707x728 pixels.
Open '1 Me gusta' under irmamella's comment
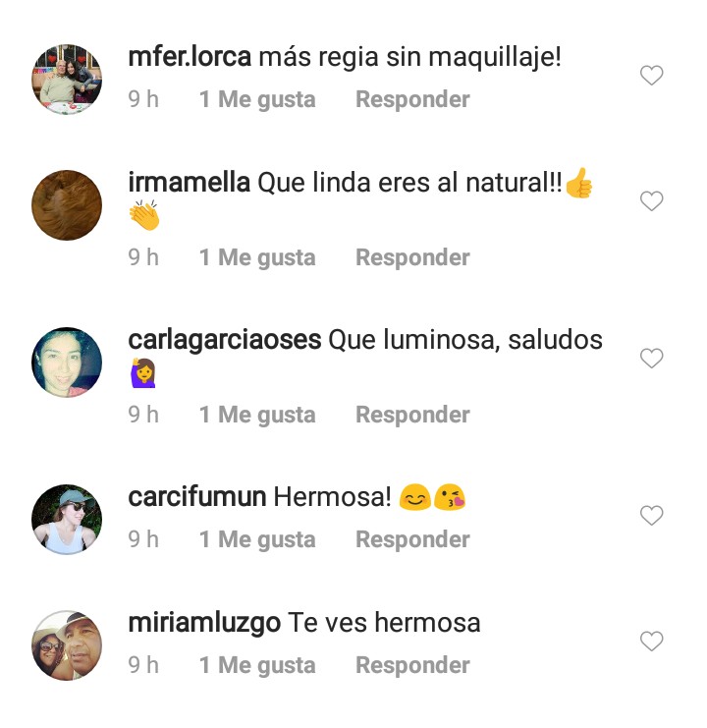click(257, 257)
